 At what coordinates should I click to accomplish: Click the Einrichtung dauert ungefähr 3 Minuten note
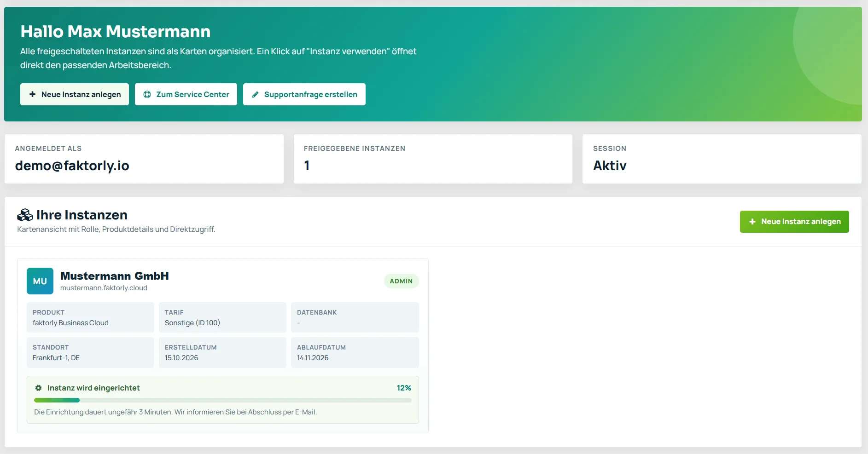point(175,412)
